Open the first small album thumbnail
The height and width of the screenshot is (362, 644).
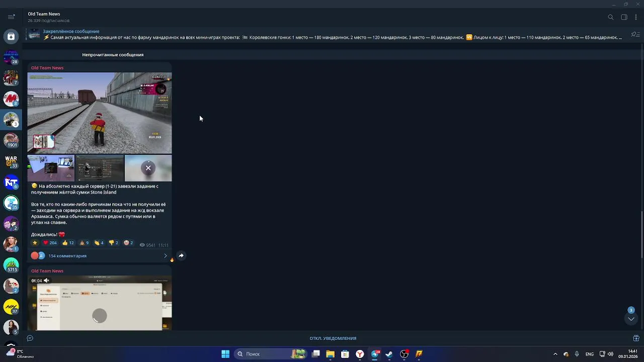[x=51, y=168]
